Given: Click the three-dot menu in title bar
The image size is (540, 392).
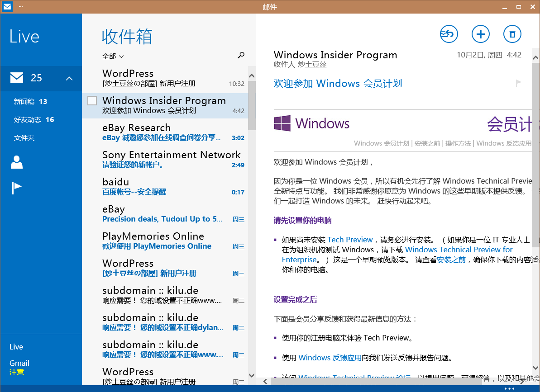Looking at the screenshot, I should [x=21, y=7].
